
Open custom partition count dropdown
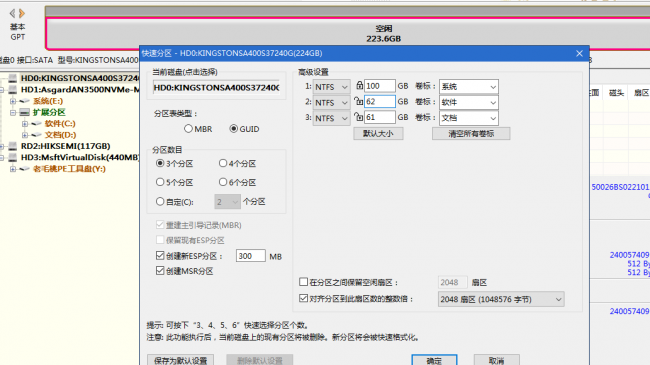pyautogui.click(x=227, y=202)
